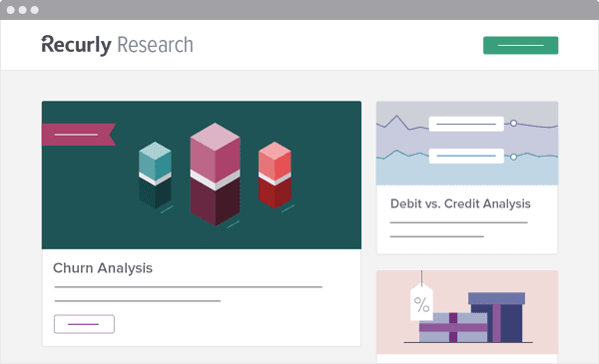
Task: Click the Recurly Research logo
Action: tap(117, 45)
